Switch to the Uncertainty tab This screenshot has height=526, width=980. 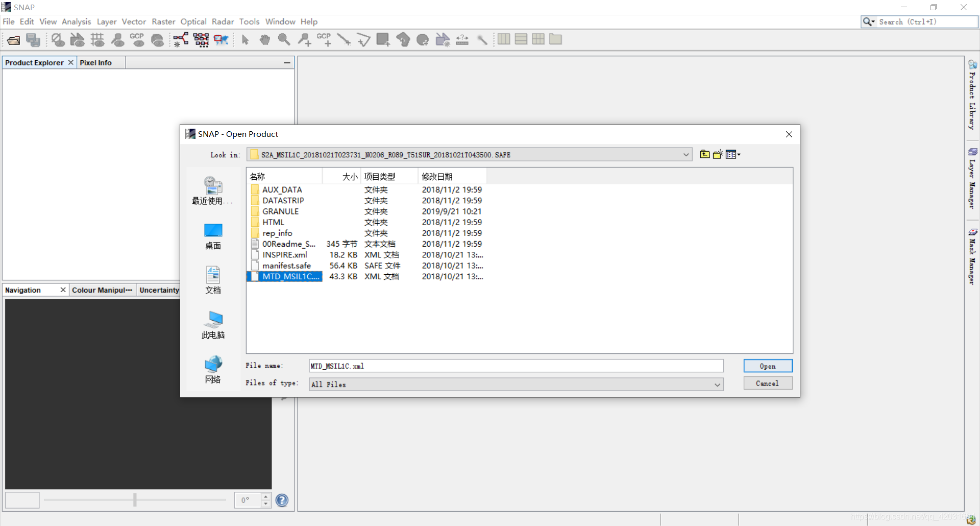(x=159, y=290)
